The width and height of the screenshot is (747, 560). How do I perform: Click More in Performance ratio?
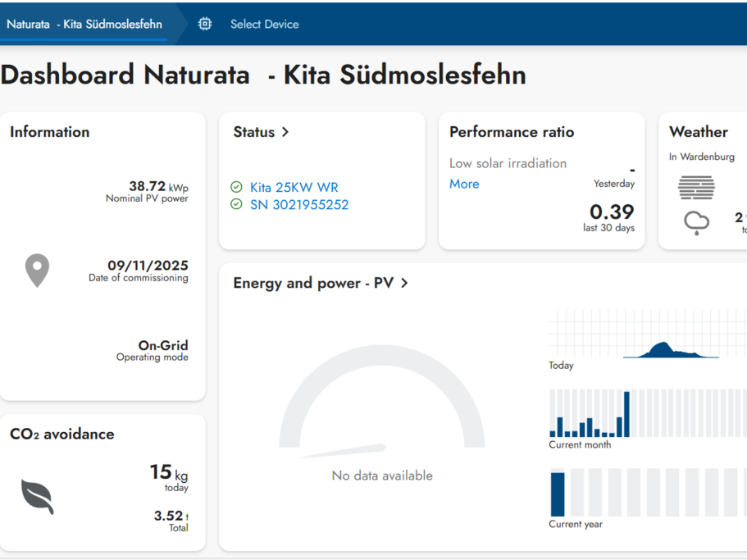click(x=464, y=184)
